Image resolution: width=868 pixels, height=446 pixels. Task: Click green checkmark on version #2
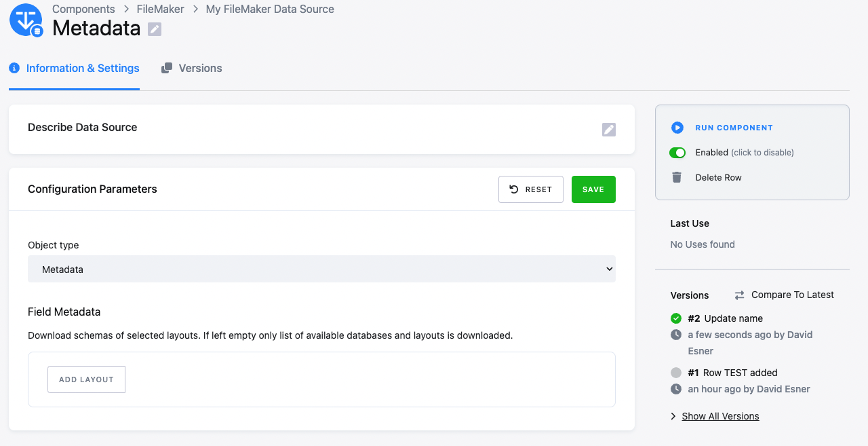pyautogui.click(x=676, y=318)
